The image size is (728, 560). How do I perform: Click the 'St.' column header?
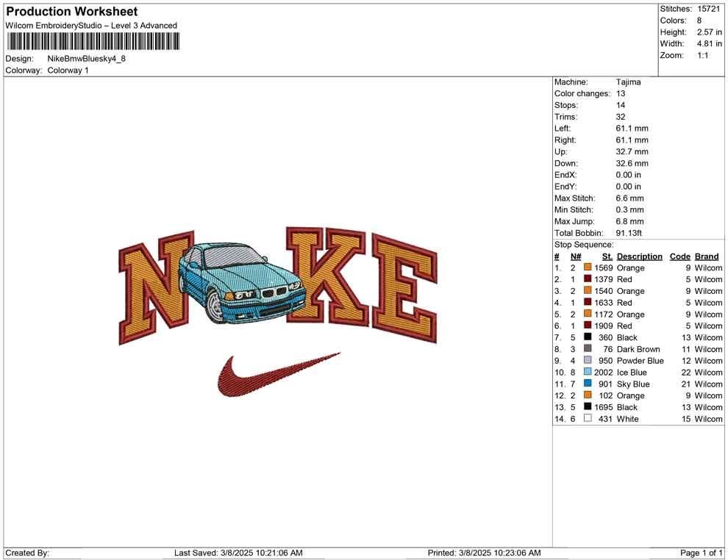(607, 256)
